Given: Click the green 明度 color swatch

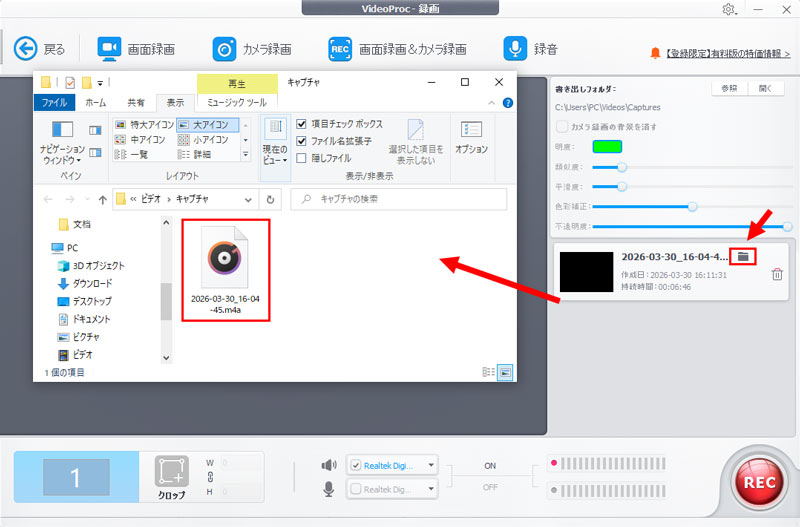Looking at the screenshot, I should (607, 147).
